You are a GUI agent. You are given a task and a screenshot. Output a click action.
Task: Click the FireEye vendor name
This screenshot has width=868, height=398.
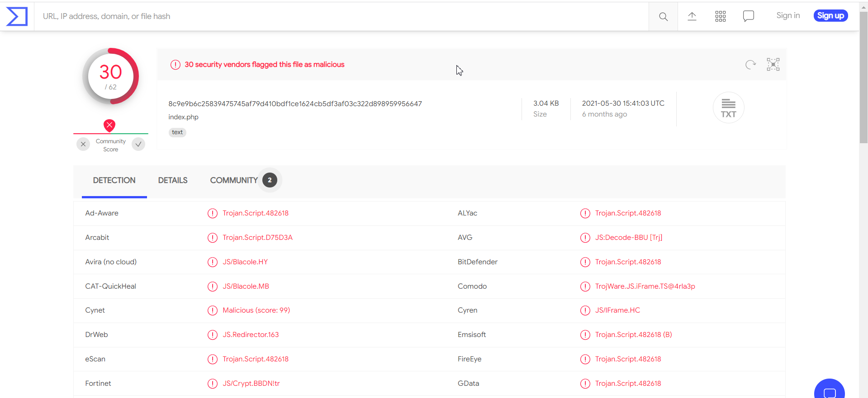(470, 359)
